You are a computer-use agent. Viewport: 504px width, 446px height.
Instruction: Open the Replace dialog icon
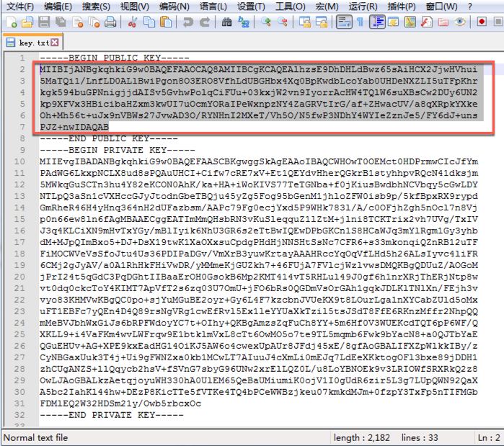click(243, 22)
